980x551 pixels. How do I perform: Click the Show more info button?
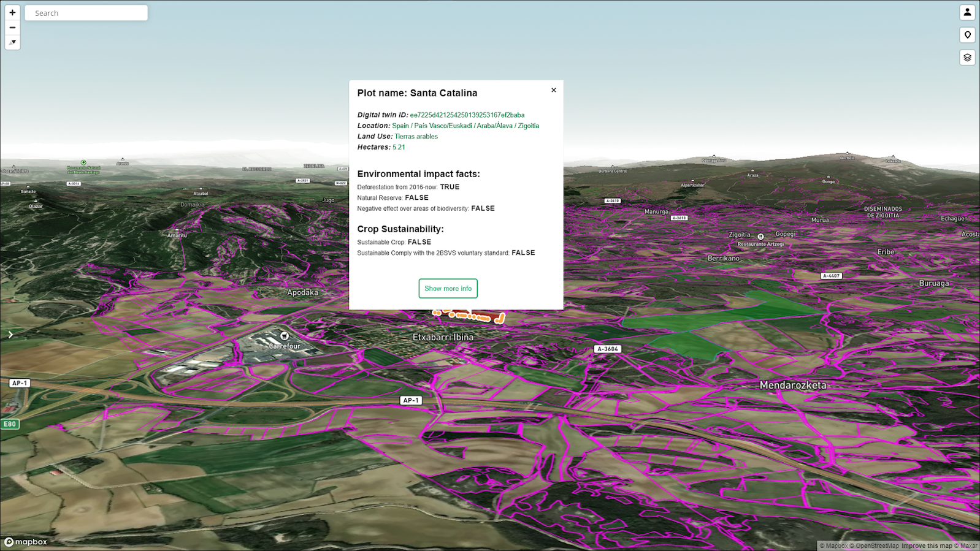448,289
